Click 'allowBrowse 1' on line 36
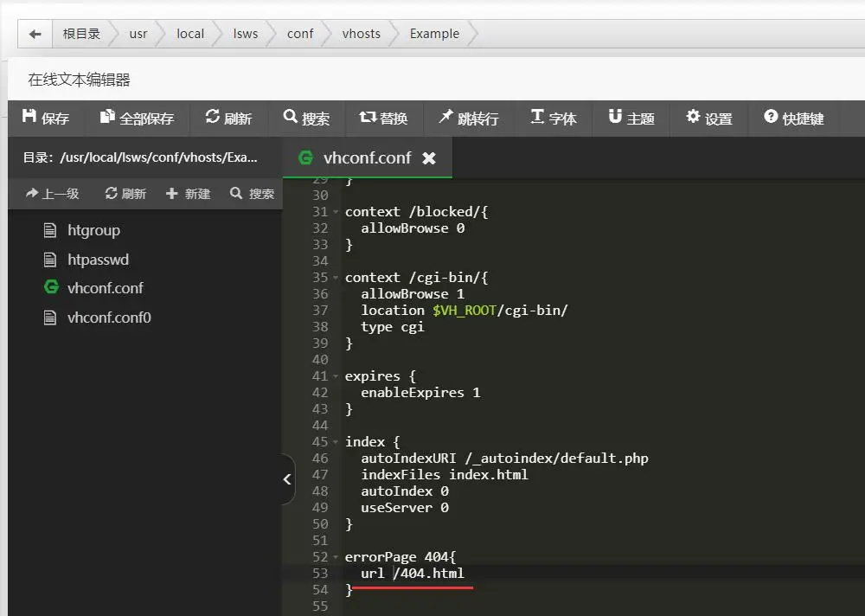Viewport: 865px width, 616px height. point(413,293)
